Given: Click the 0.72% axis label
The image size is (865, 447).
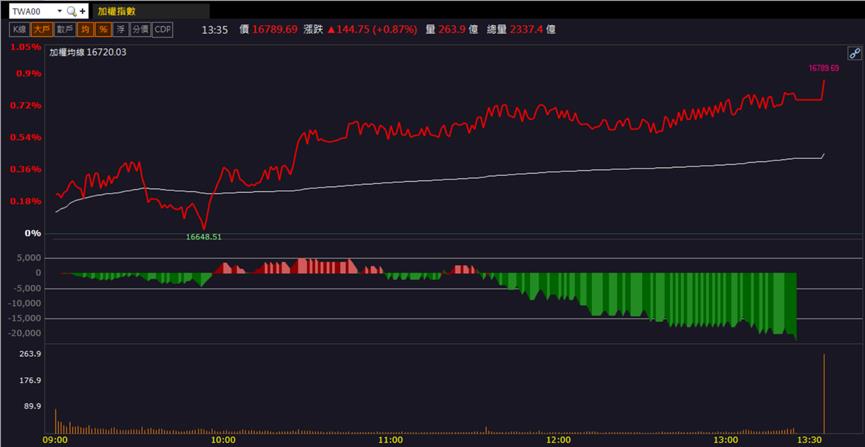Looking at the screenshot, I should pos(26,105).
